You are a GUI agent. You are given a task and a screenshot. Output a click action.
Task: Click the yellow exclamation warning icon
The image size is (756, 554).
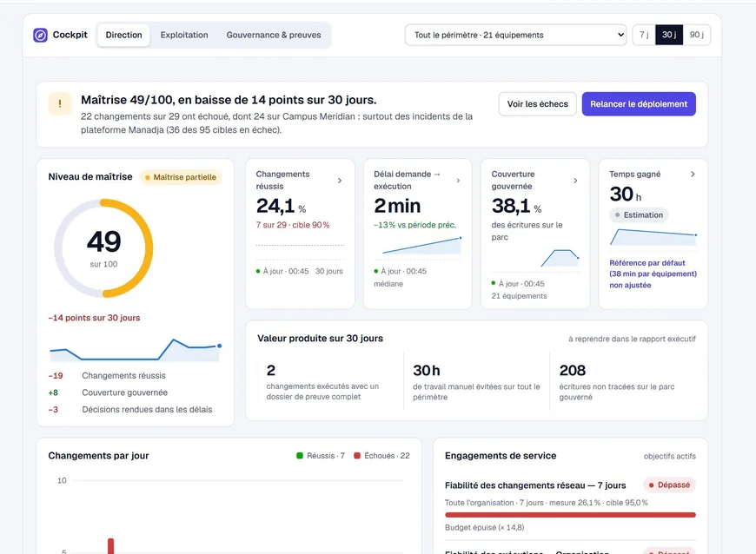click(60, 103)
